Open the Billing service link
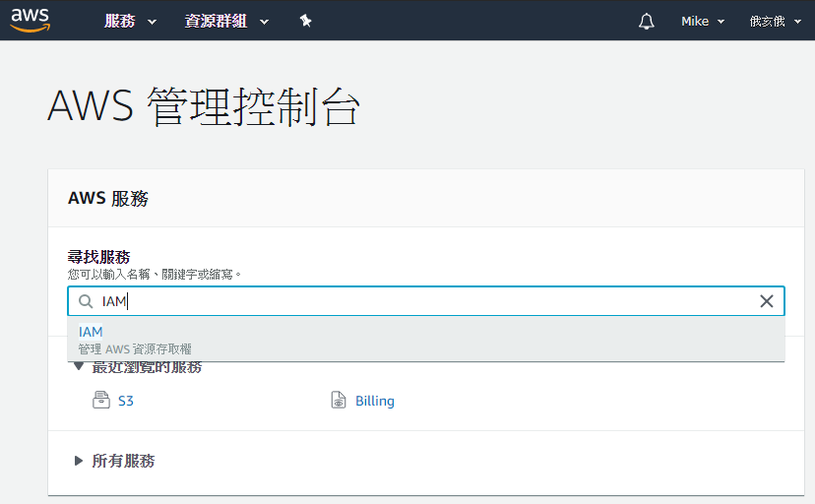 (x=375, y=401)
